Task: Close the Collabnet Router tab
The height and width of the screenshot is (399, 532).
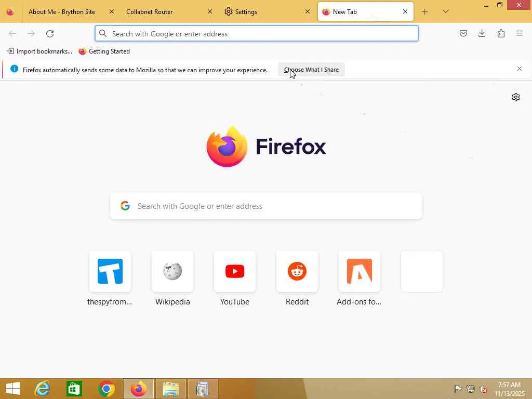Action: click(210, 12)
